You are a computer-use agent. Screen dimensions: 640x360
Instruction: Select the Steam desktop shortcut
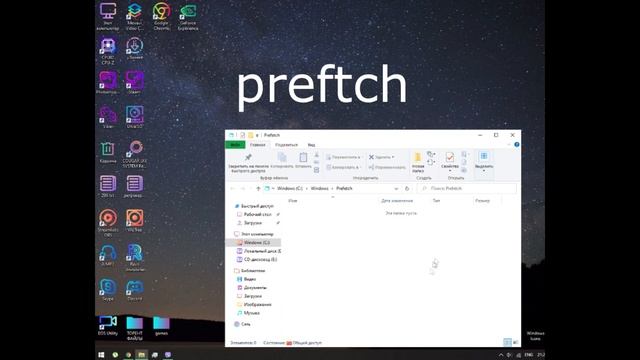point(134,83)
